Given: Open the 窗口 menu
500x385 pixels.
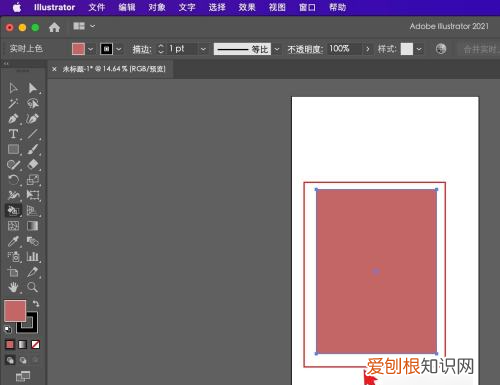Looking at the screenshot, I should pos(307,7).
